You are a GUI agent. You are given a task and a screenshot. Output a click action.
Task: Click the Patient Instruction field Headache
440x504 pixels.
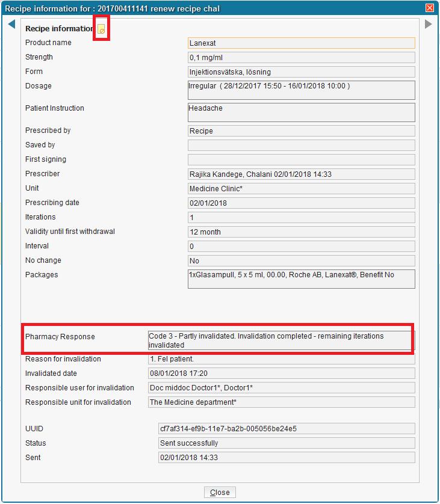(302, 112)
